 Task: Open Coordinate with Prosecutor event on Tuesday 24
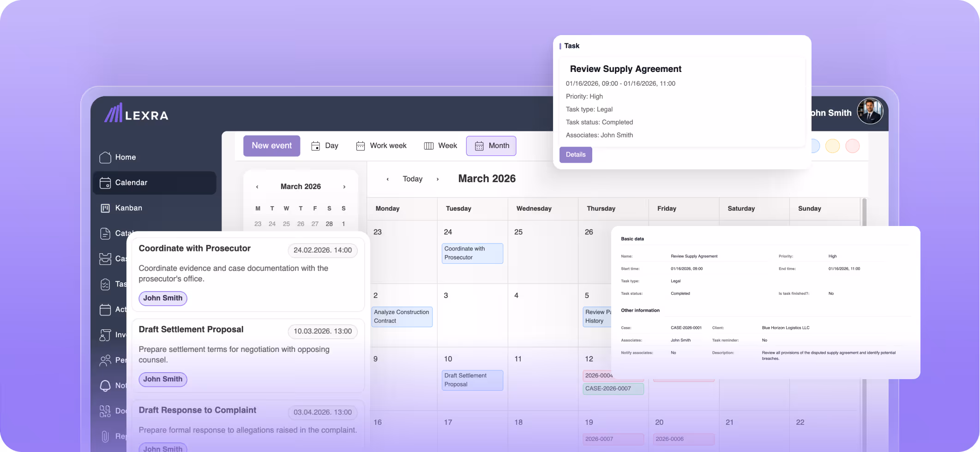pos(472,253)
